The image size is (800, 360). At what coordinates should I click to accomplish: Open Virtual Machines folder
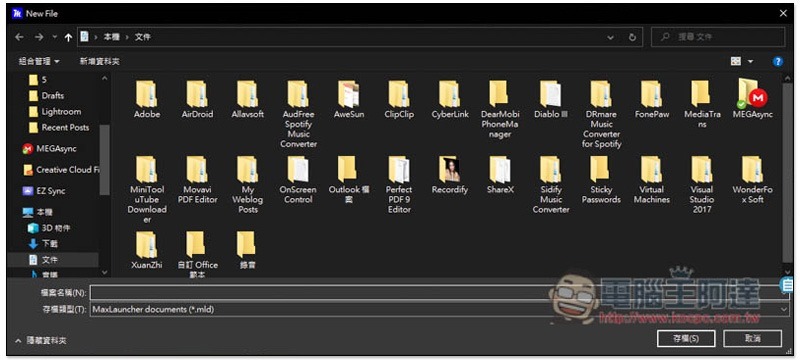pos(652,179)
